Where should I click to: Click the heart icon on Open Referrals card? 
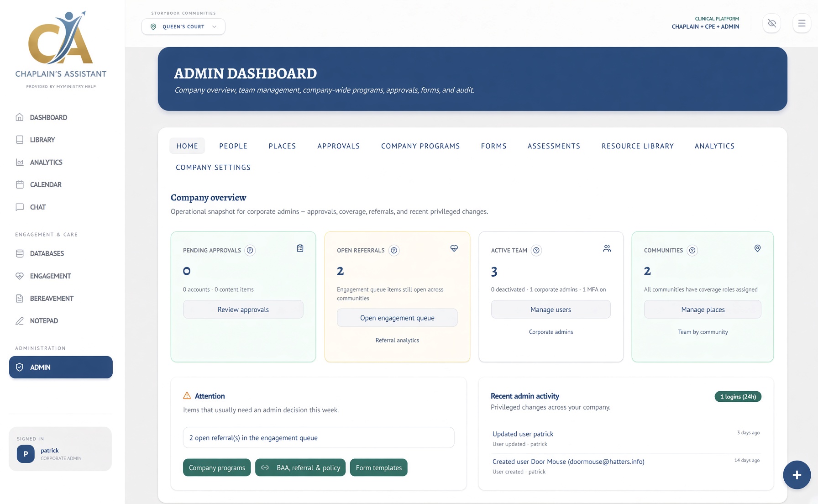pyautogui.click(x=454, y=248)
